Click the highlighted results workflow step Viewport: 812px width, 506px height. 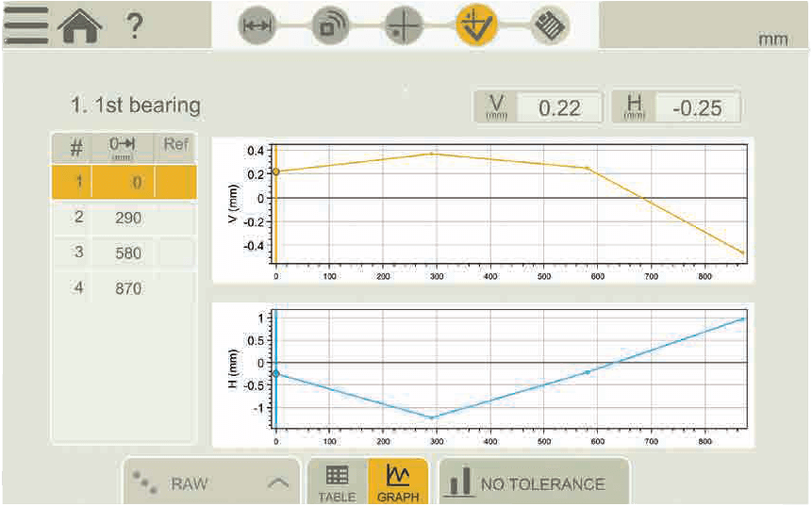coord(476,26)
